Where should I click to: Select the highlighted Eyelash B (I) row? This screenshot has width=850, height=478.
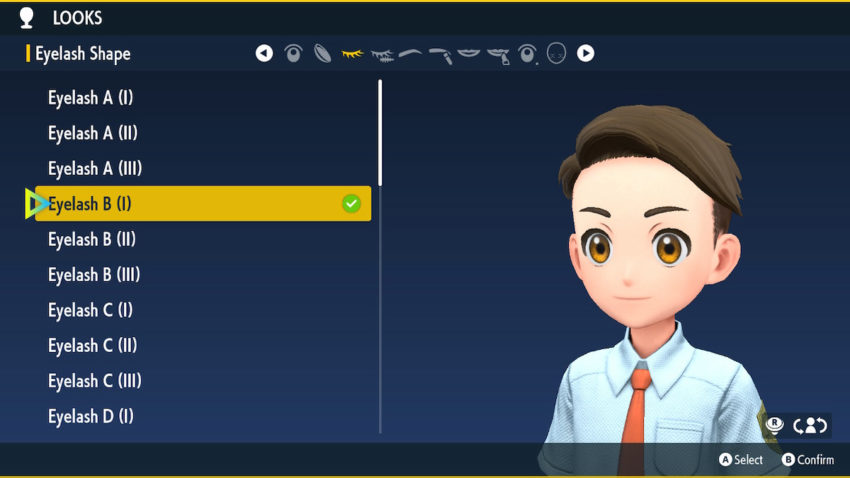tap(203, 204)
